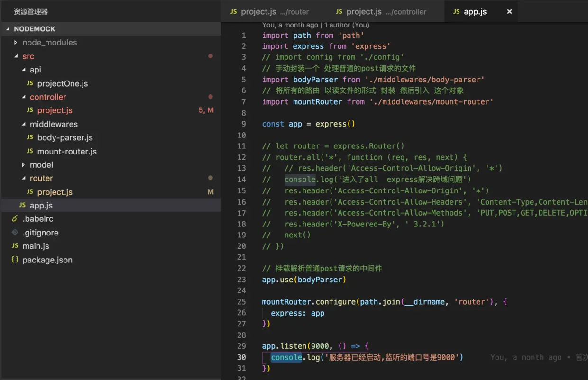Image resolution: width=588 pixels, height=380 pixels.
Task: Click the JS icon of mount-router.js
Action: 30,151
